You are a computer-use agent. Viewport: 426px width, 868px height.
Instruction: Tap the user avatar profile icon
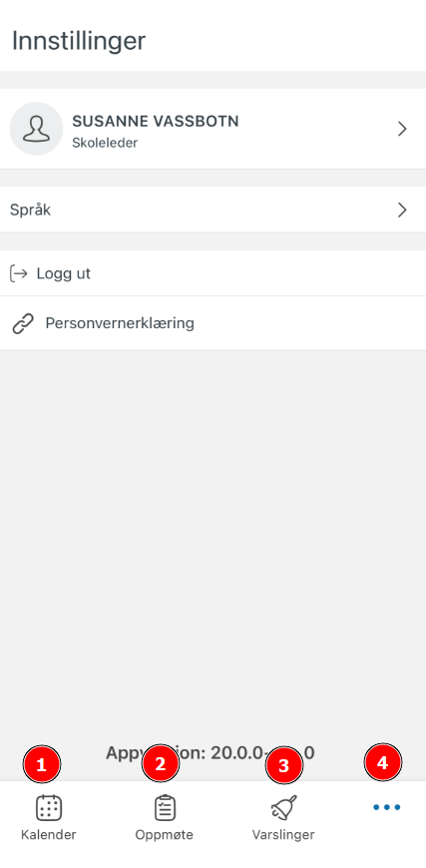pos(36,129)
